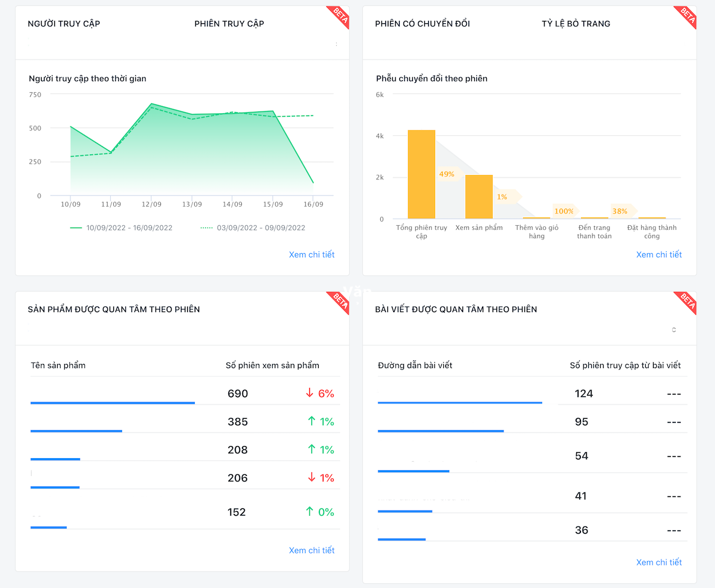This screenshot has height=588, width=715.
Task: Select the Phiên truy cập metric header
Action: point(229,24)
